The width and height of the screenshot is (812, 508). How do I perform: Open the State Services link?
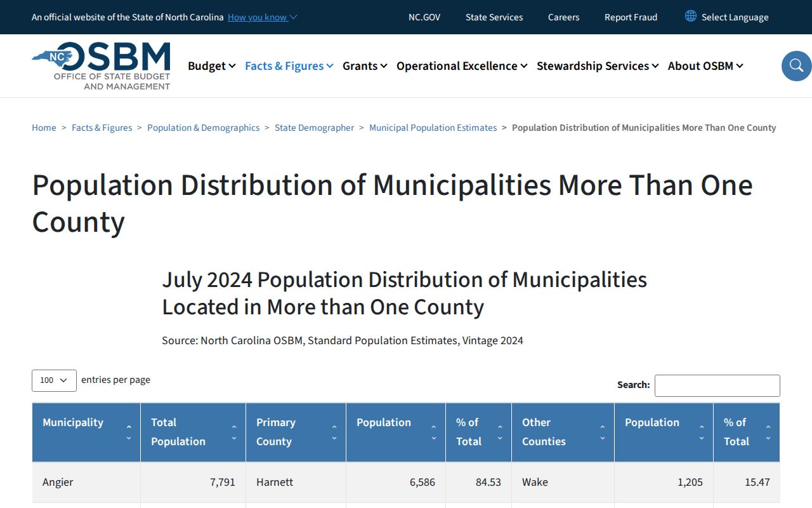(494, 17)
